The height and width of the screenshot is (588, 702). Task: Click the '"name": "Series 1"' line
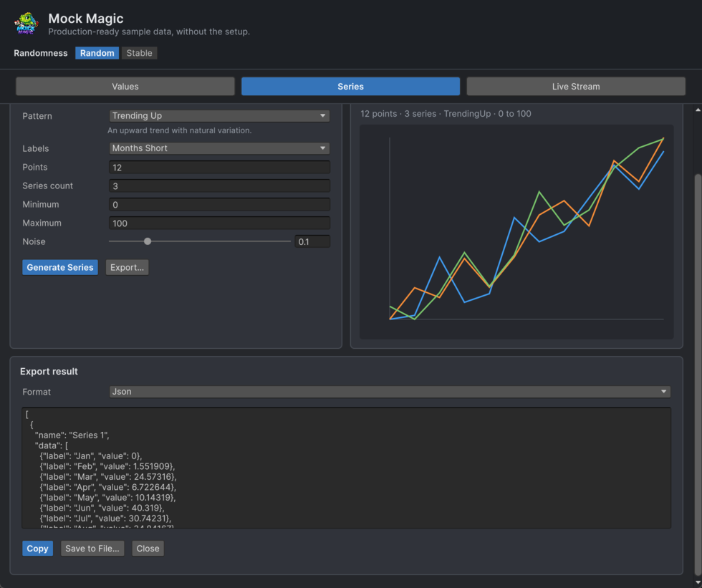click(72, 435)
